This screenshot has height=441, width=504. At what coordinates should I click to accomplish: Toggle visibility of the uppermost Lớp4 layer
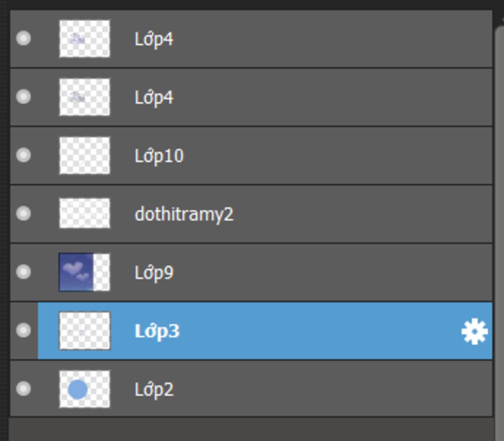[x=24, y=38]
